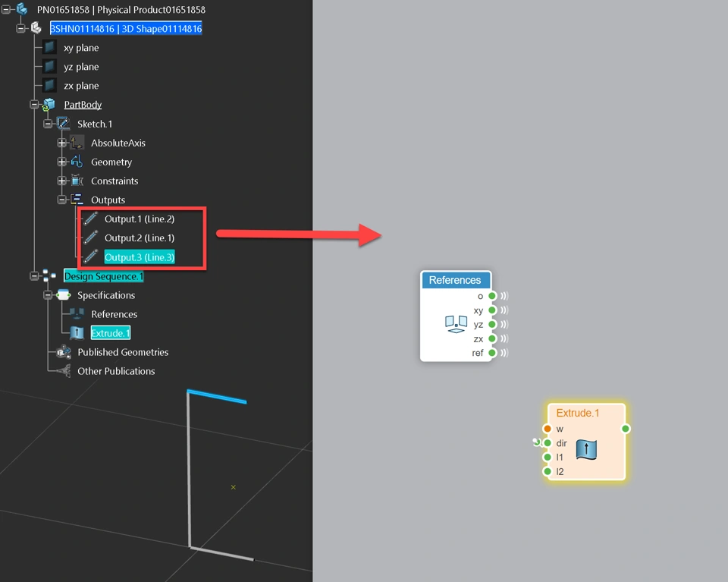Image resolution: width=728 pixels, height=582 pixels.
Task: Collapse the PN01651858 Physical Product root node
Action: [6, 9]
